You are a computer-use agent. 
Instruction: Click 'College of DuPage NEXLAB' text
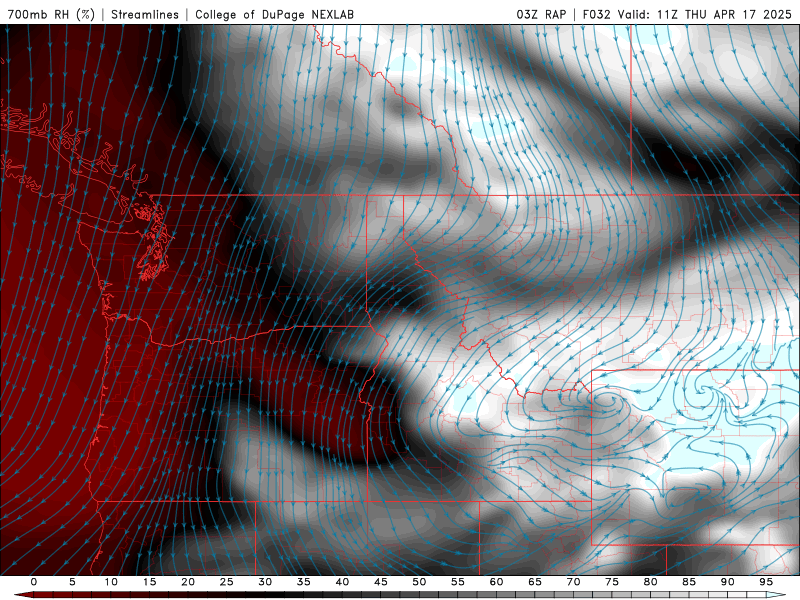(274, 14)
